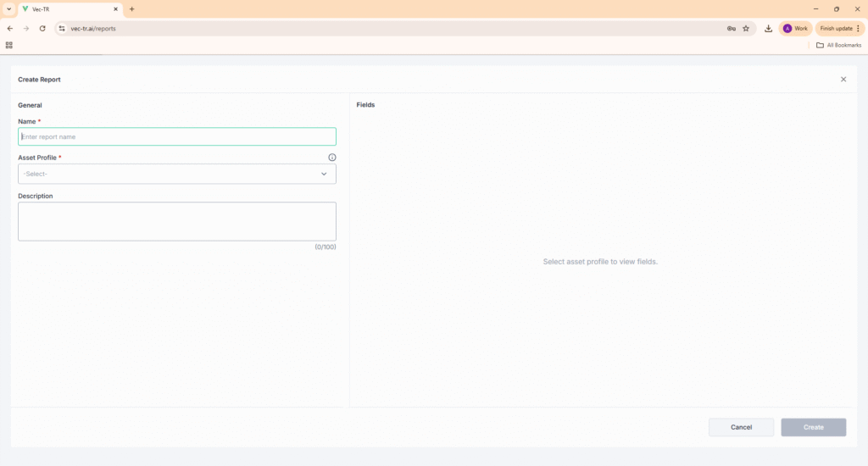Open the Work profile menu
The image size is (868, 466).
pos(795,28)
